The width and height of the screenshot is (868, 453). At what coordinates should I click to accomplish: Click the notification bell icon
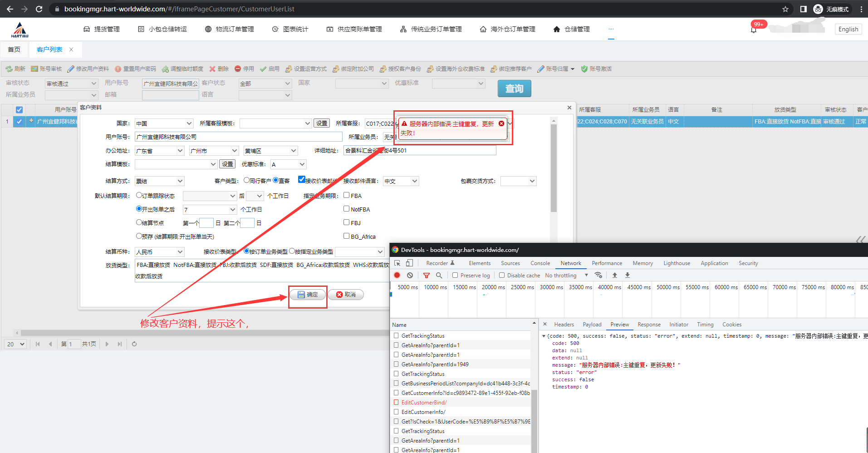753,30
